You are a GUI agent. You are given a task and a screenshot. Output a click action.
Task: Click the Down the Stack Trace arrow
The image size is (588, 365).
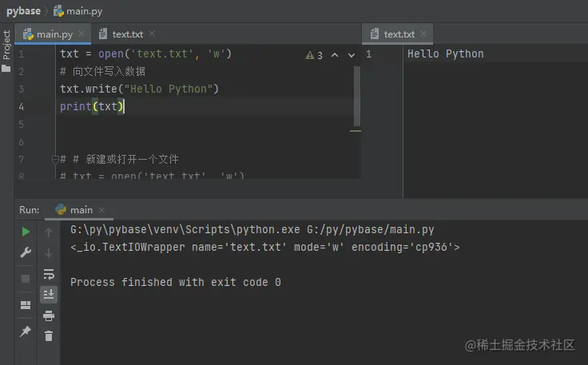[49, 253]
